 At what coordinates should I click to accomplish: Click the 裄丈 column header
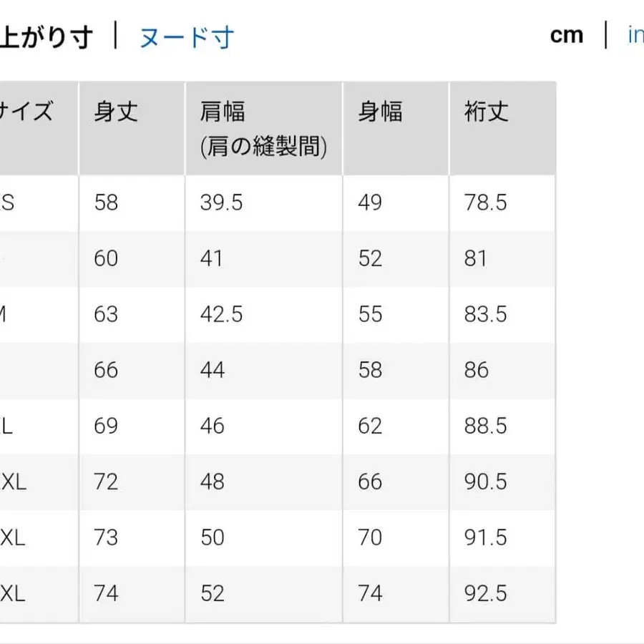coord(483,112)
